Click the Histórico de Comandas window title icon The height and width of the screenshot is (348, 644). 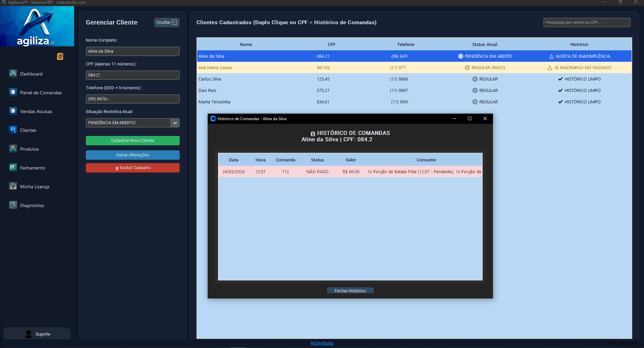213,118
